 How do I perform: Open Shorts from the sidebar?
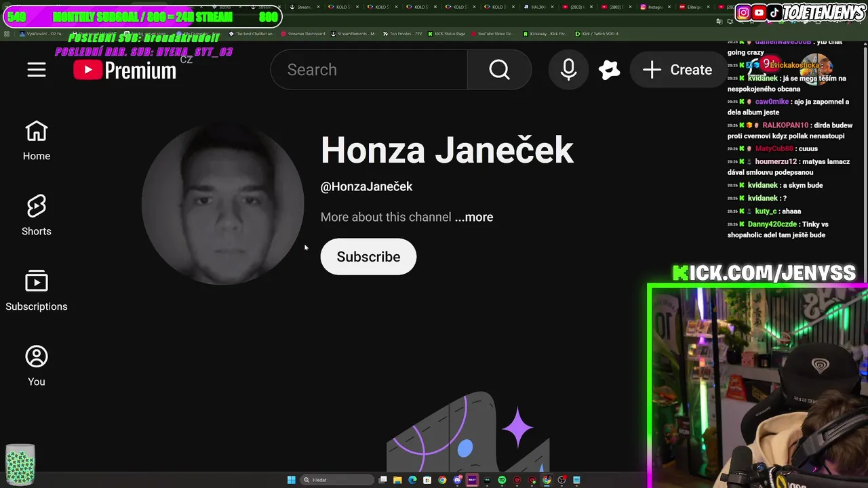coord(37,216)
